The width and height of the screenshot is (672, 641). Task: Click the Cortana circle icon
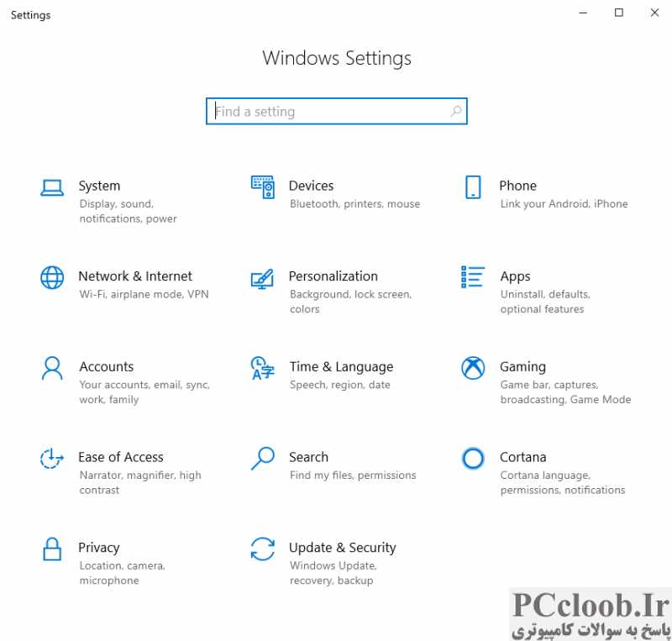tap(473, 459)
